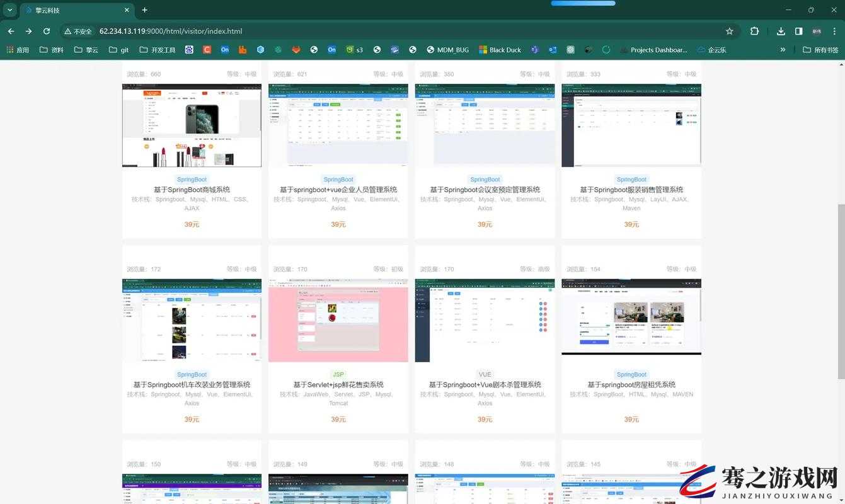Image resolution: width=845 pixels, height=504 pixels.
Task: Open the browser downloads icon
Action: point(781,31)
